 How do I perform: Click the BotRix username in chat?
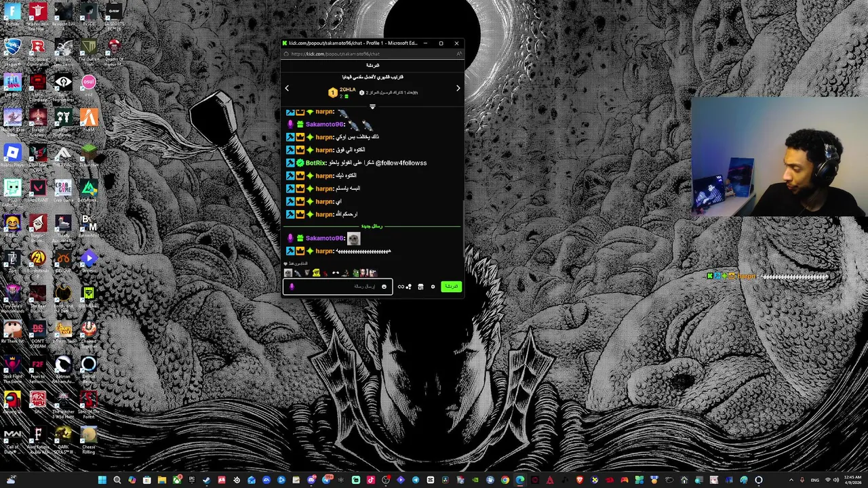(316, 163)
